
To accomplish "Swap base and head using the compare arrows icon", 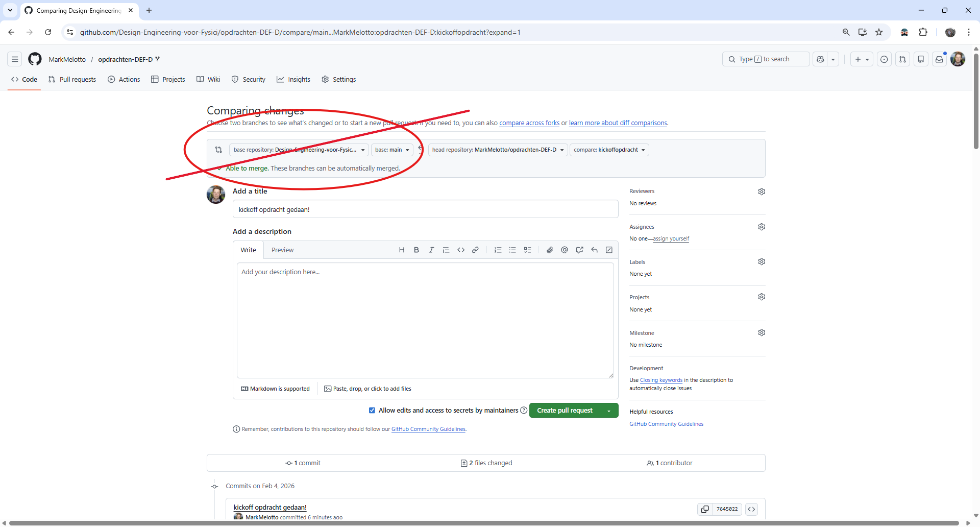I will coord(218,150).
